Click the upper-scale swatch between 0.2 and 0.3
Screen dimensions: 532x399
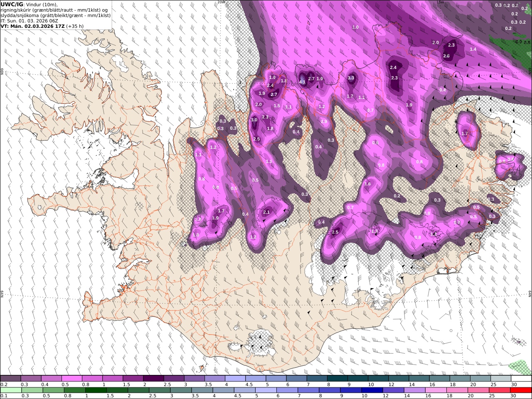(10, 378)
